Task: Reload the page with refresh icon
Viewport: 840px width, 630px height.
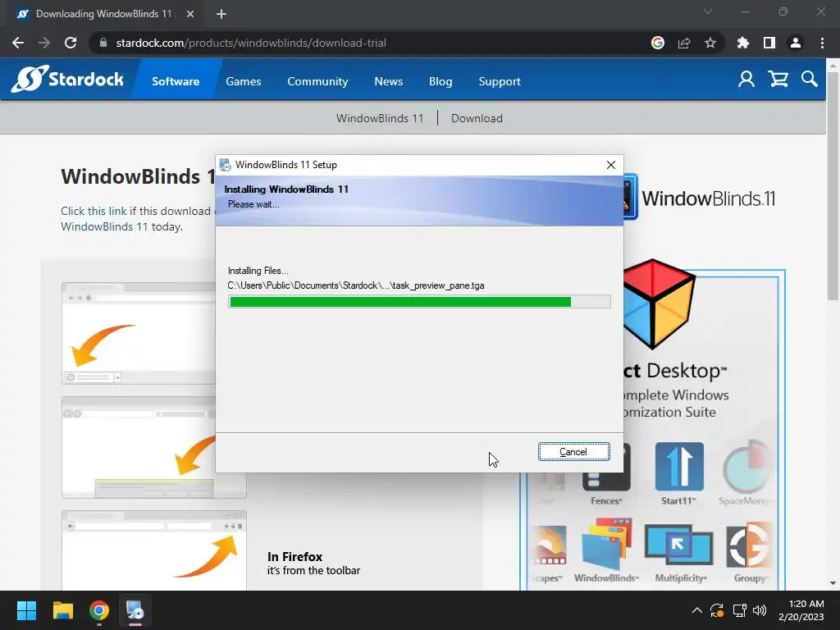Action: [71, 43]
